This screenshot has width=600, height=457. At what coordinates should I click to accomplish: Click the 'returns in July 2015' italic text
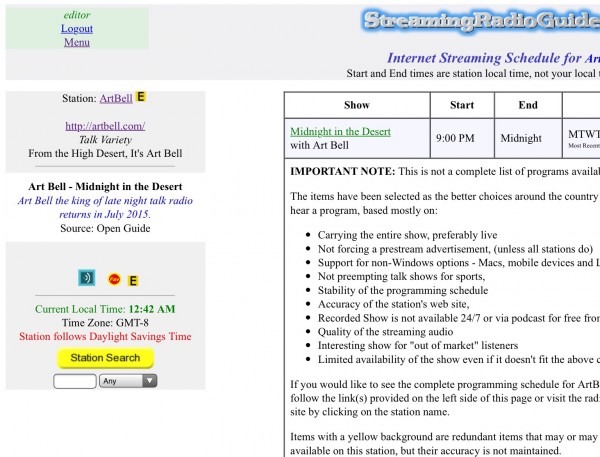click(105, 214)
